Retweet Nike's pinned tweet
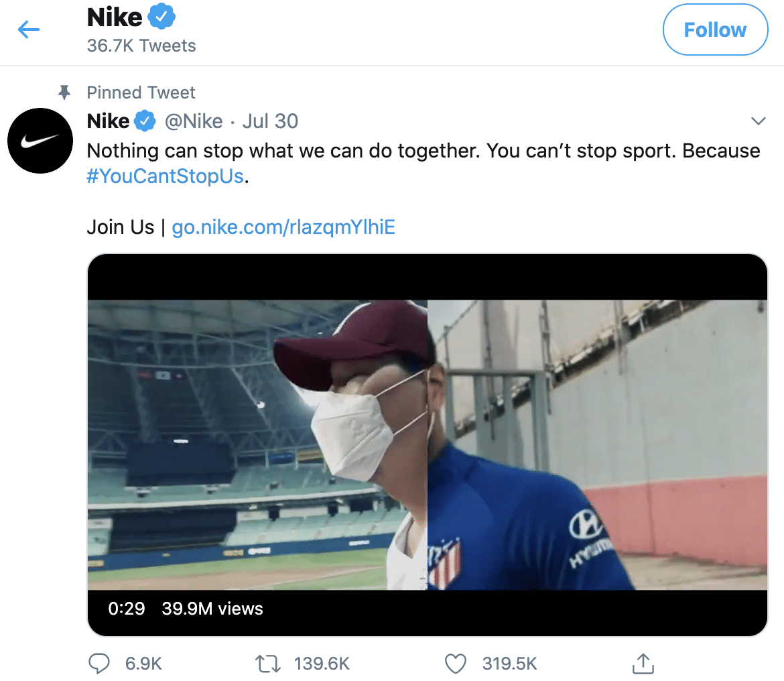This screenshot has height=681, width=784. (267, 664)
